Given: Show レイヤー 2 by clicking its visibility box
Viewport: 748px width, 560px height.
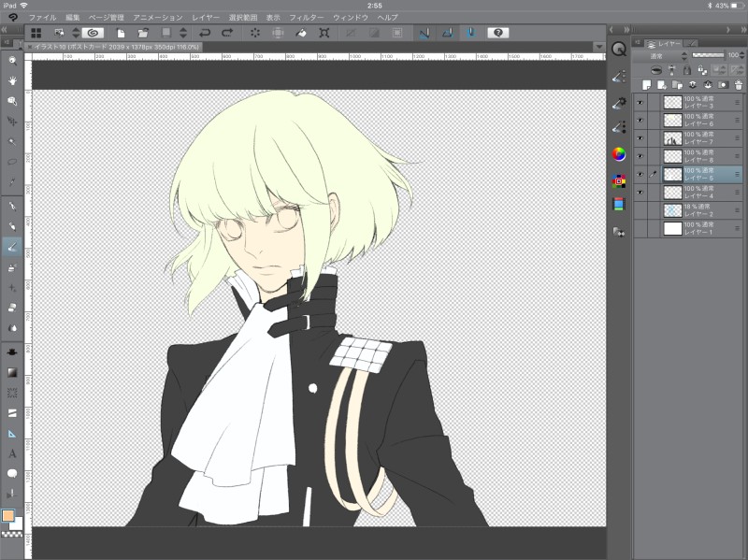Looking at the screenshot, I should (640, 210).
